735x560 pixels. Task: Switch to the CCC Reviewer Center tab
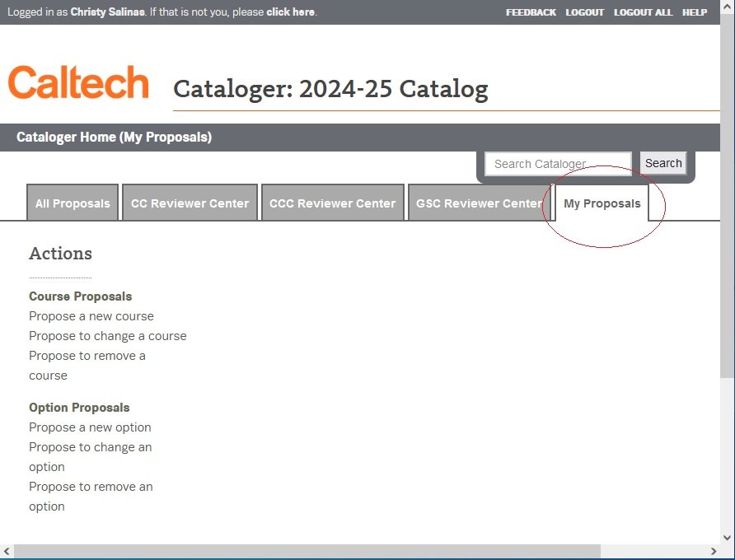pyautogui.click(x=332, y=203)
